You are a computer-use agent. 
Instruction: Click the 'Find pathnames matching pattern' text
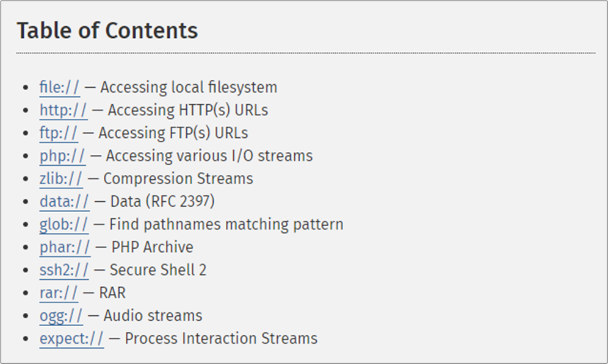click(226, 224)
